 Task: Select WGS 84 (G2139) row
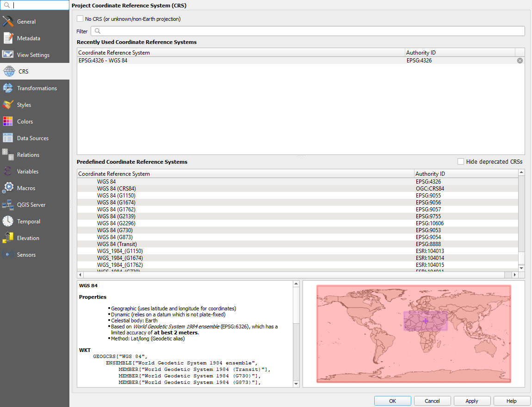coord(297,216)
